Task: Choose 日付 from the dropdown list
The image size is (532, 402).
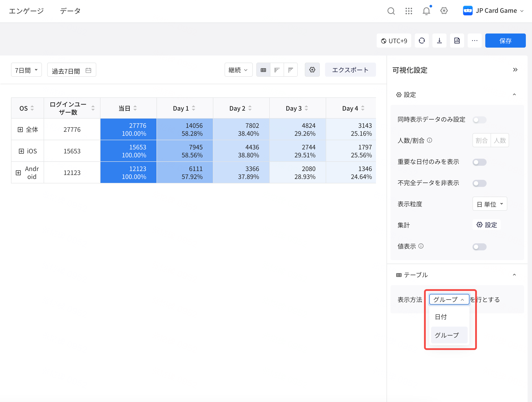Action: tap(449, 317)
